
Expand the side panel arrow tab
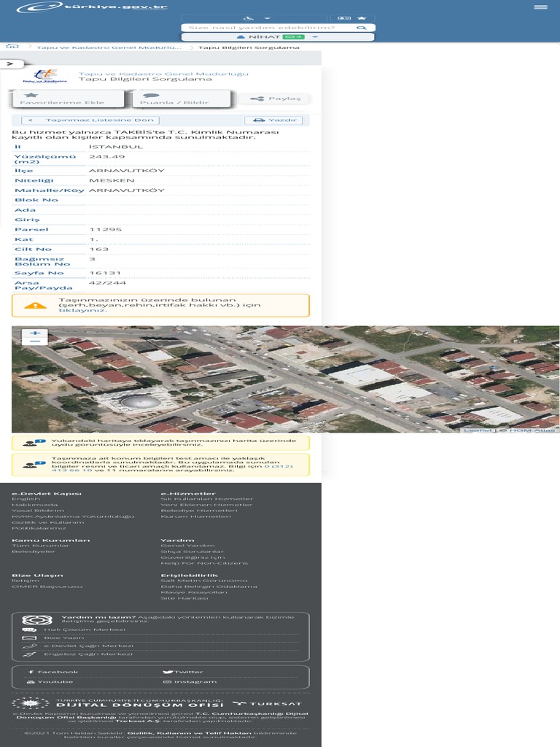(12, 63)
